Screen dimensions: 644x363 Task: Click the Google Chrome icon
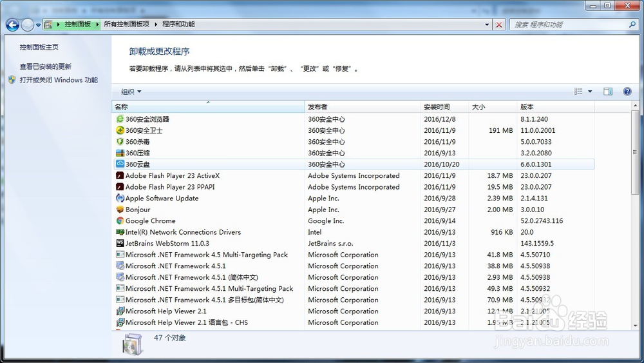120,221
